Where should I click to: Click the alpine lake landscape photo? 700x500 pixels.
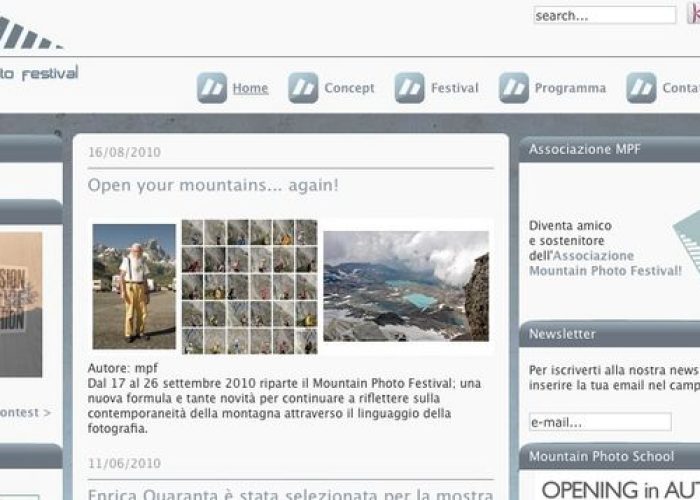(x=406, y=286)
